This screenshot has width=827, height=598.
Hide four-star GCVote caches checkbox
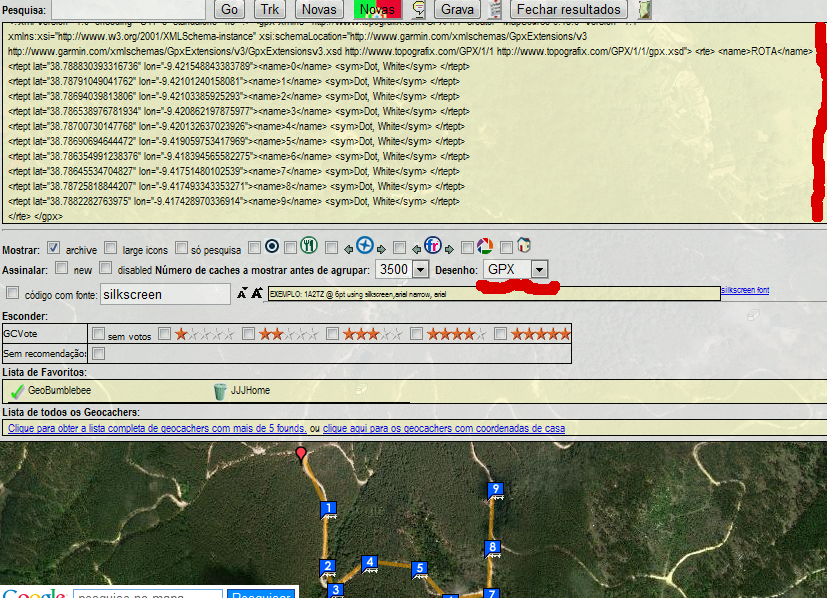tap(416, 333)
